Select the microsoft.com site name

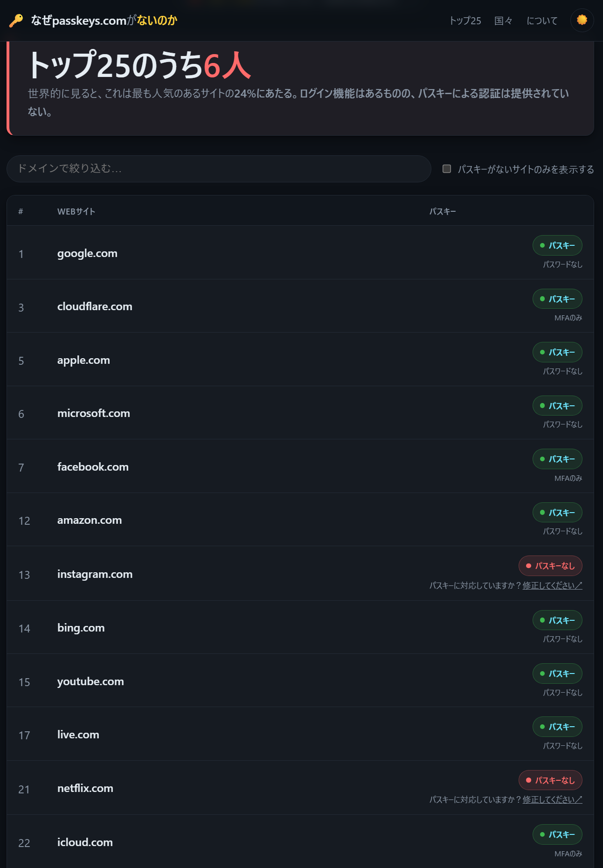pos(94,413)
